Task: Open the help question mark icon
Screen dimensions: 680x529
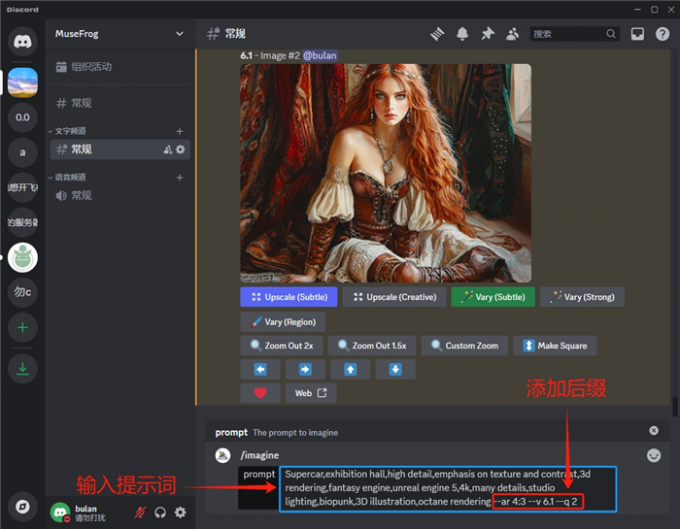Action: [662, 34]
